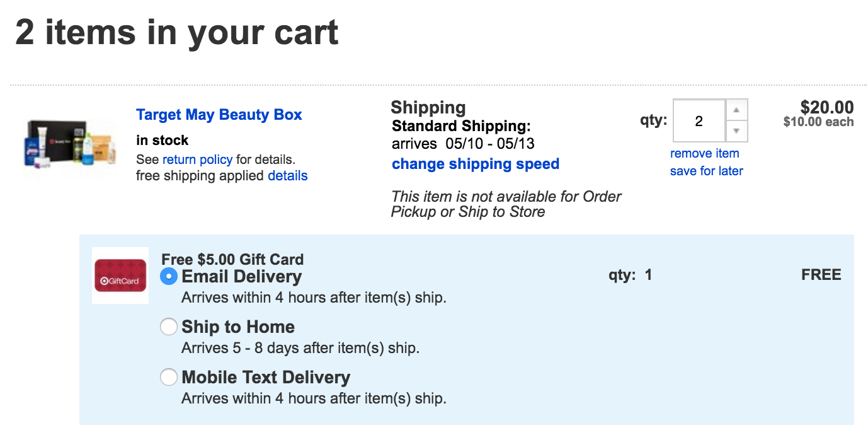Click the $20.00 item total price
This screenshot has width=868, height=435.
coord(827,107)
